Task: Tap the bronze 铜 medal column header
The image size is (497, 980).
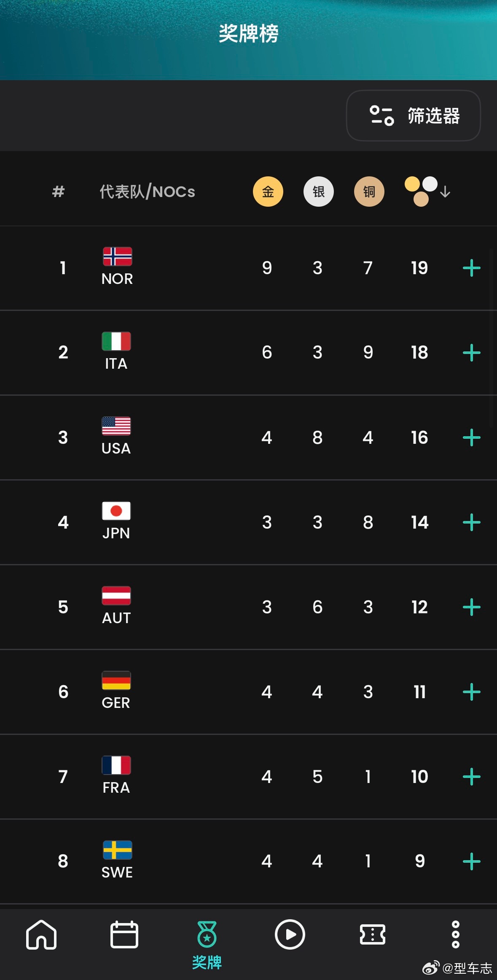Action: [x=369, y=192]
